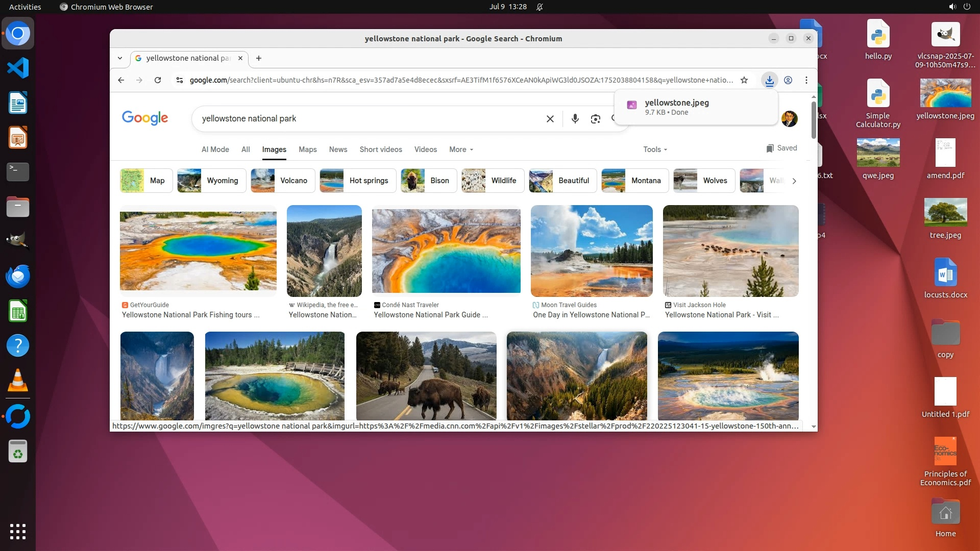Click the page vertical scrollbar
The width and height of the screenshot is (980, 551).
(813, 120)
